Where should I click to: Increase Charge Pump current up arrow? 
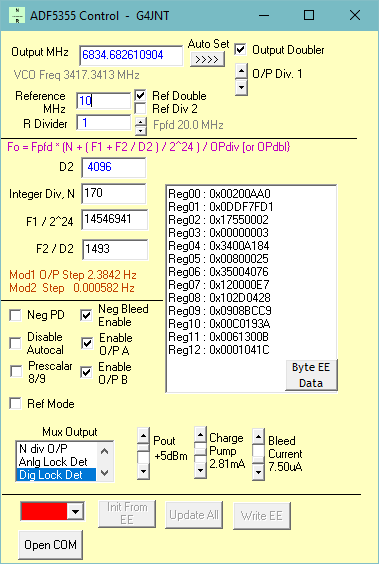coord(200,435)
